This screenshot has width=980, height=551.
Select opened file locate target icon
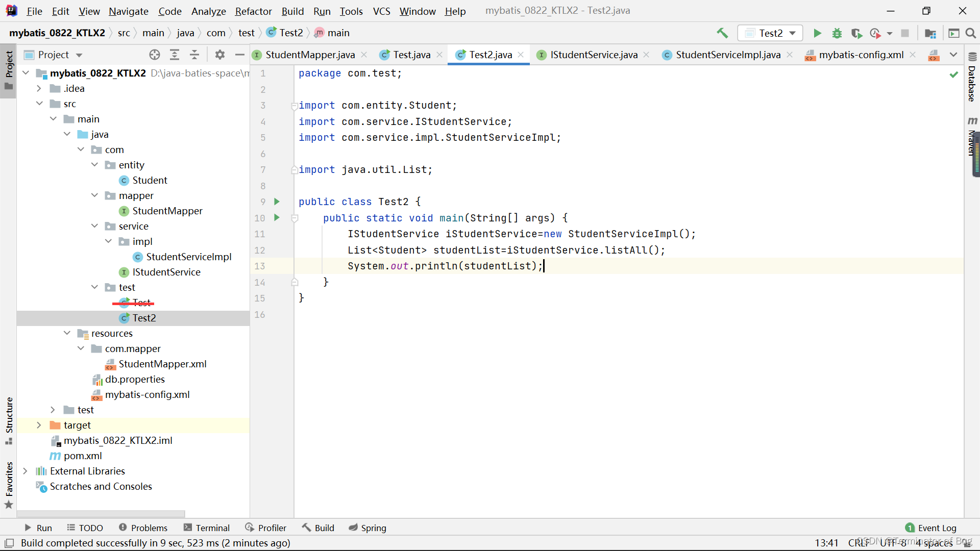(x=155, y=55)
